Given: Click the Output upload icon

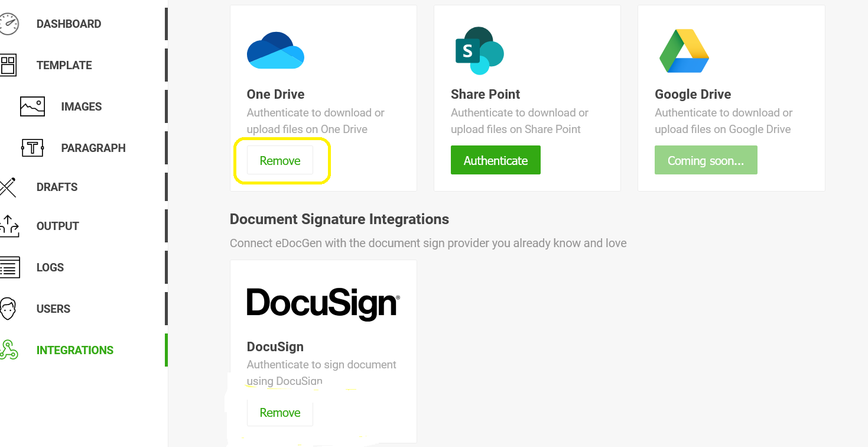Looking at the screenshot, I should pos(9,226).
